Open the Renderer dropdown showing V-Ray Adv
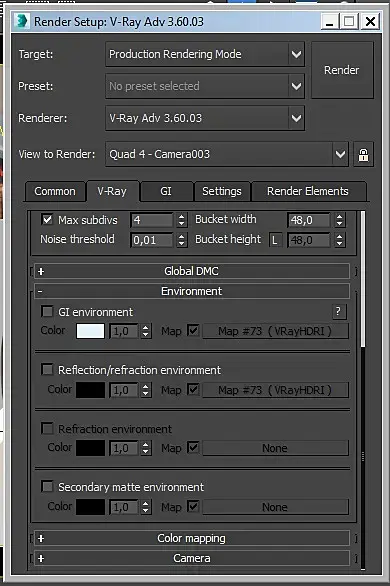Screen dimensions: 390x586 (205, 118)
